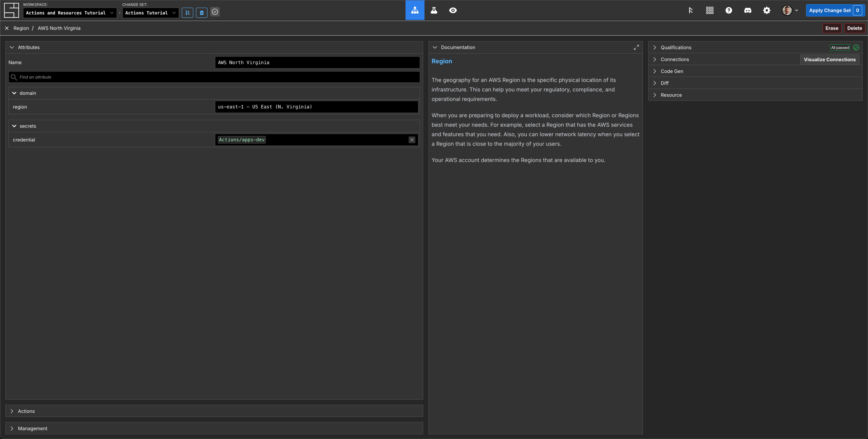Close the Region details panel with X
868x439 pixels.
pos(7,28)
